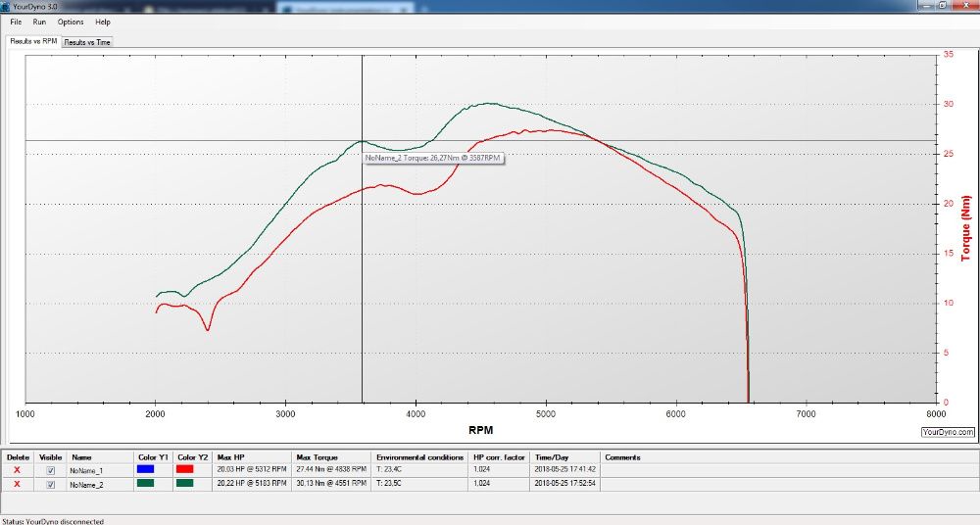The width and height of the screenshot is (980, 525).
Task: Open the File menu
Action: click(x=16, y=22)
